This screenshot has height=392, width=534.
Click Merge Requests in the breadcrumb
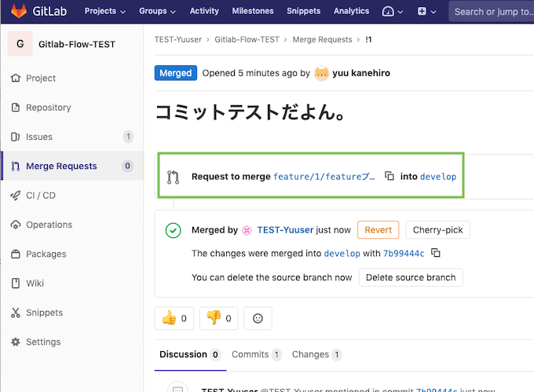click(x=322, y=39)
